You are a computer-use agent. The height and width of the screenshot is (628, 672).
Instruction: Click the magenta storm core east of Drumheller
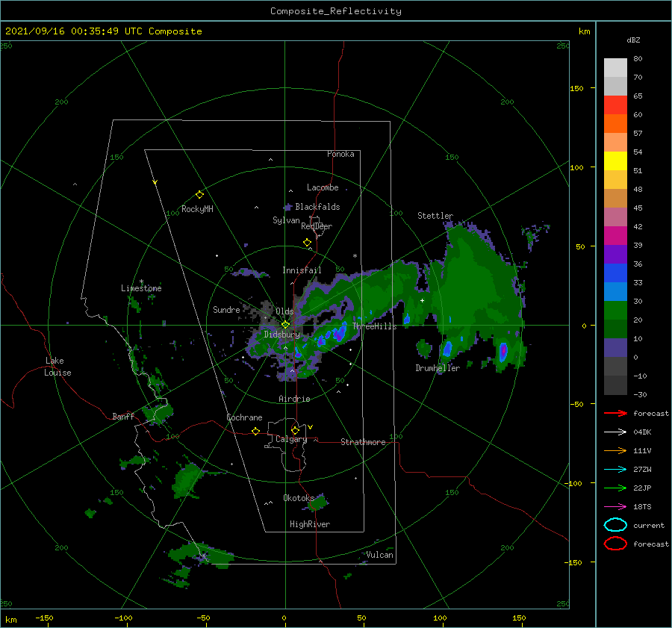click(503, 351)
